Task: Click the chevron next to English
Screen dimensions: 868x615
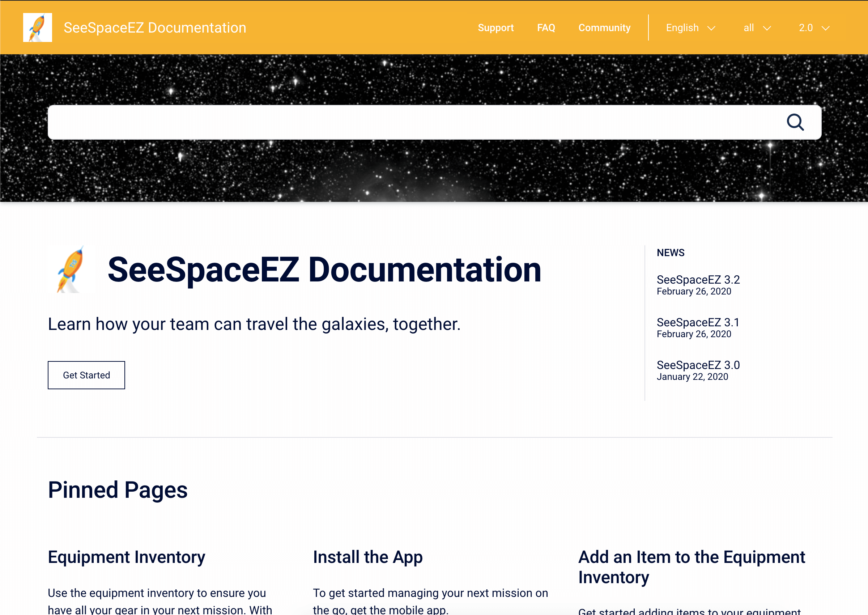Action: tap(711, 29)
